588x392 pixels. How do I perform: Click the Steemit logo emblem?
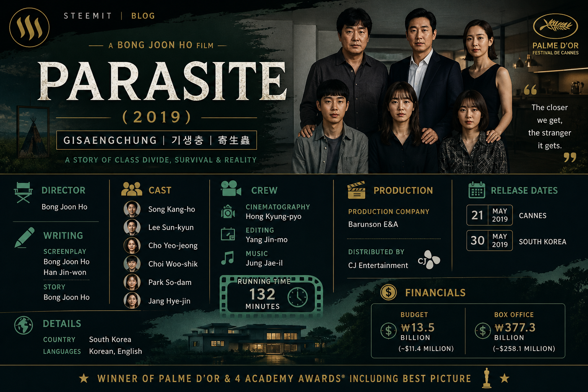[29, 28]
